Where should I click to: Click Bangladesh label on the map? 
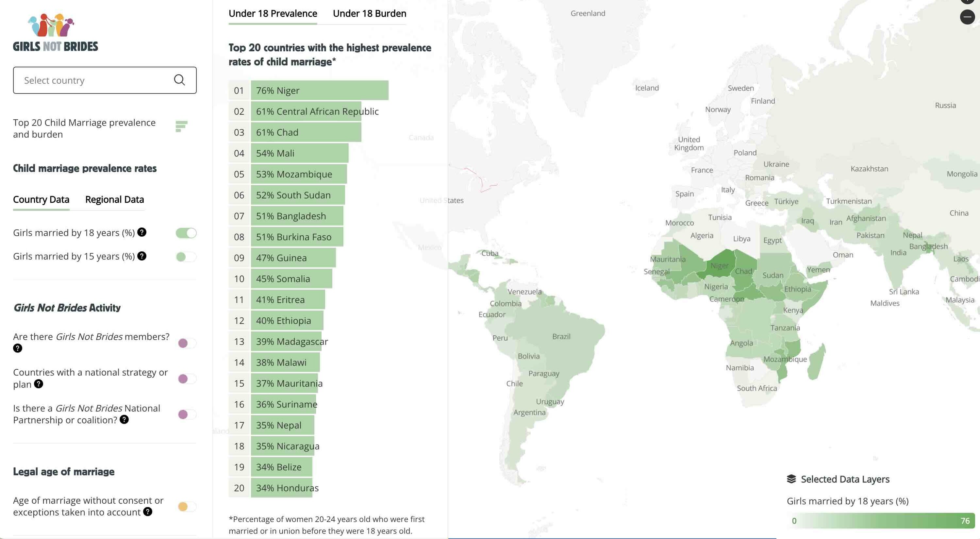[x=928, y=246]
